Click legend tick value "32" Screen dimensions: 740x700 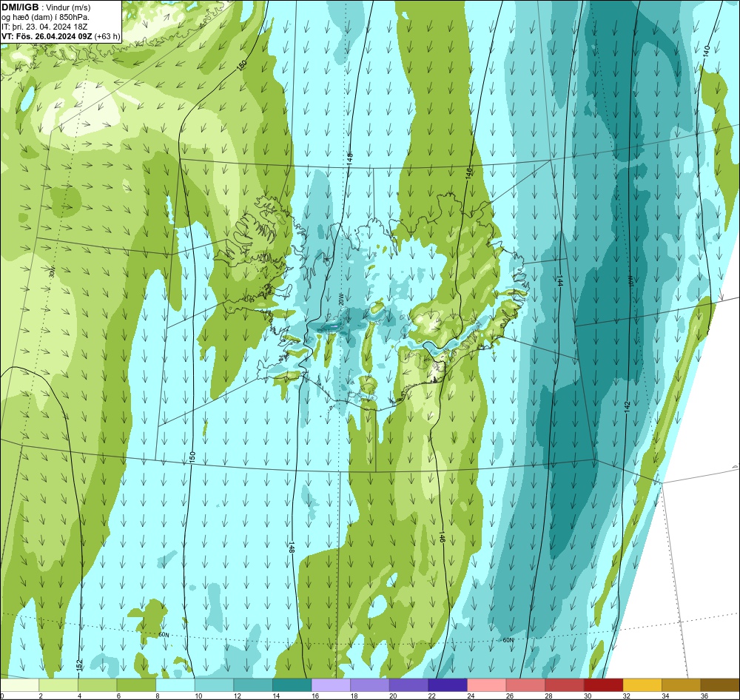pos(627,696)
